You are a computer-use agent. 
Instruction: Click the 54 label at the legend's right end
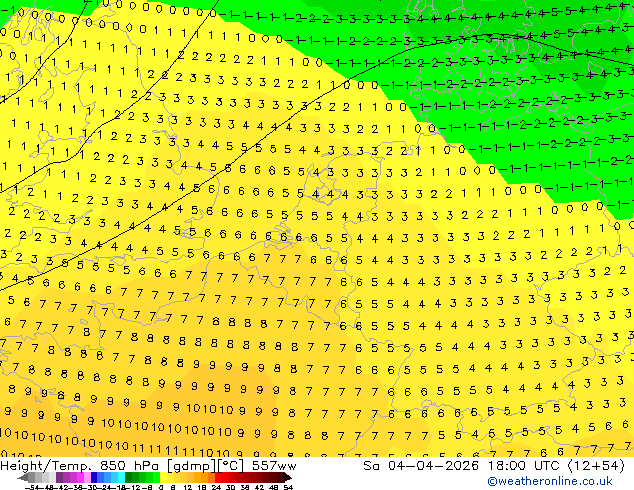[x=288, y=487]
